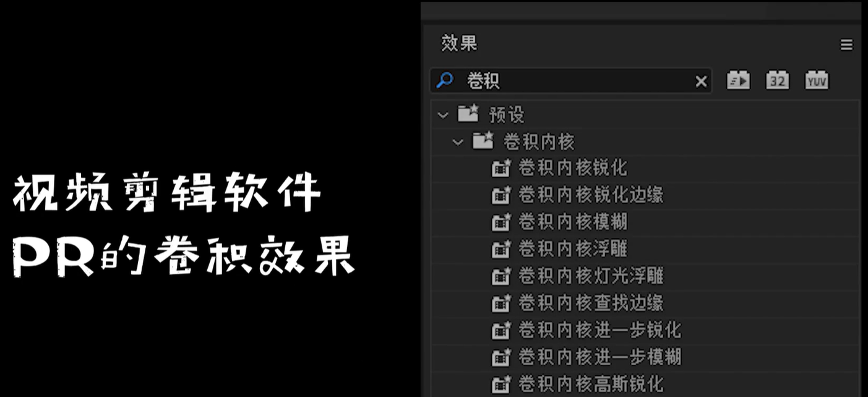Click preset icon beside 卷积内核查找边缘

501,303
